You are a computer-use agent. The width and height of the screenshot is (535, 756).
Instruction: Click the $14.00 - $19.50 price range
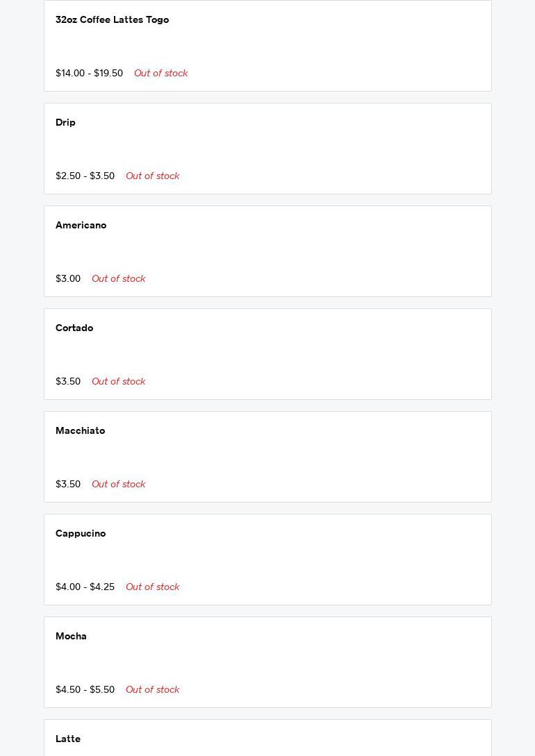tap(89, 74)
